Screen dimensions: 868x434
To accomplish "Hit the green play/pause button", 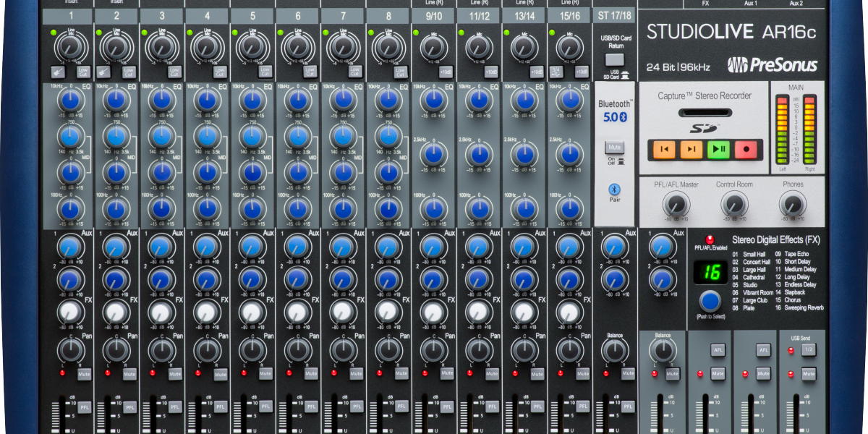I will [718, 150].
